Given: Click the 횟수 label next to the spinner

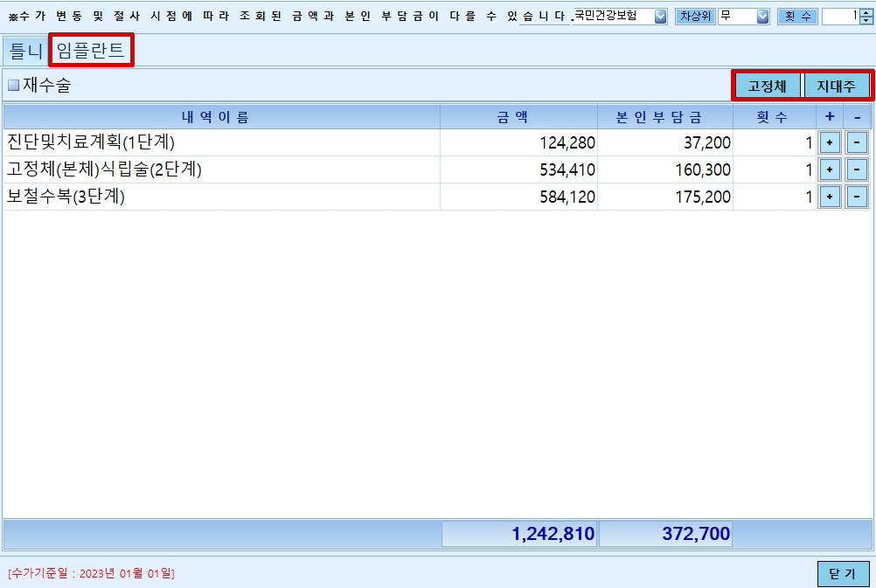Looking at the screenshot, I should tap(798, 17).
